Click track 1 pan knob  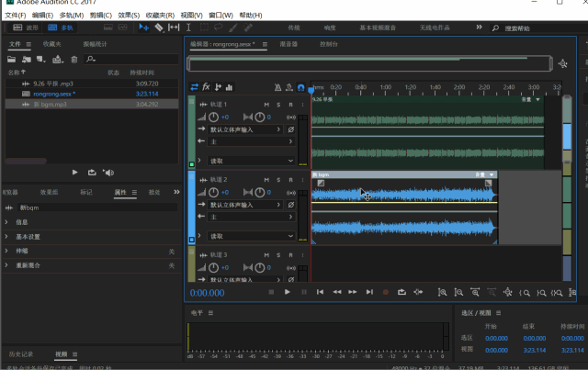[x=259, y=118]
